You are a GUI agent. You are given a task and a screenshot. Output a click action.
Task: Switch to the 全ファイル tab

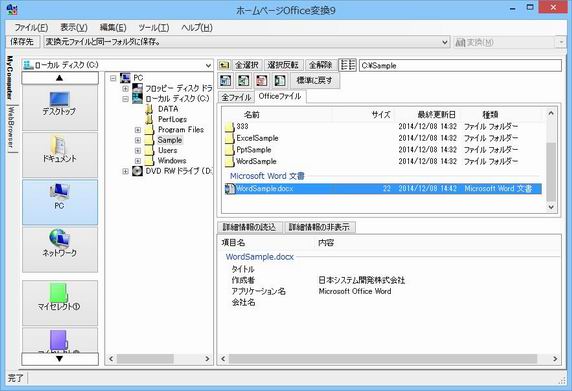pos(236,97)
